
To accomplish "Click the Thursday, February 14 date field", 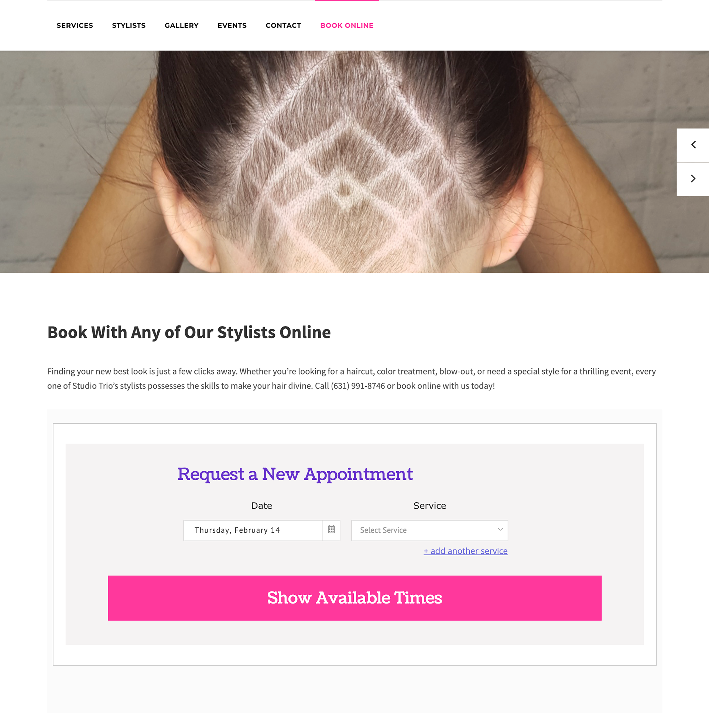I will click(x=253, y=530).
